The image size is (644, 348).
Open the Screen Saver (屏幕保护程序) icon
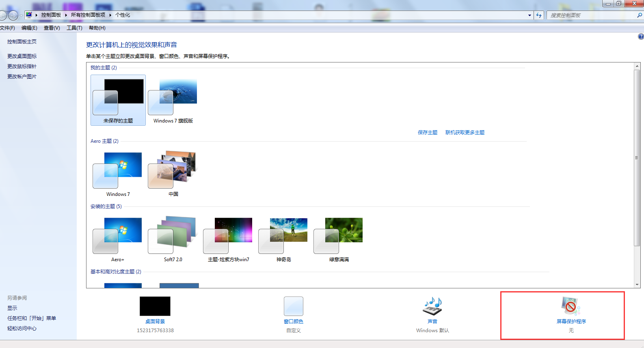(x=571, y=306)
